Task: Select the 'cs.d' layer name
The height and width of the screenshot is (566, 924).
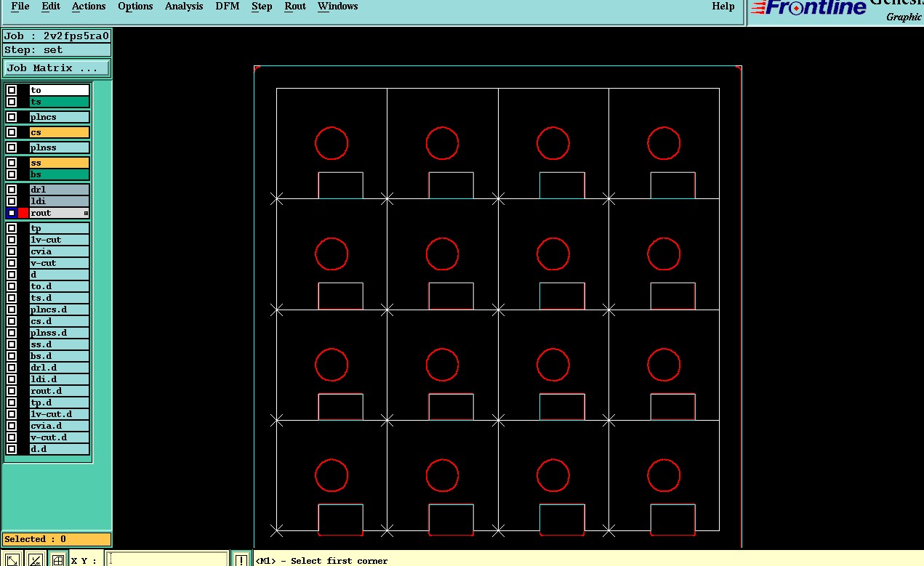Action: 60,322
